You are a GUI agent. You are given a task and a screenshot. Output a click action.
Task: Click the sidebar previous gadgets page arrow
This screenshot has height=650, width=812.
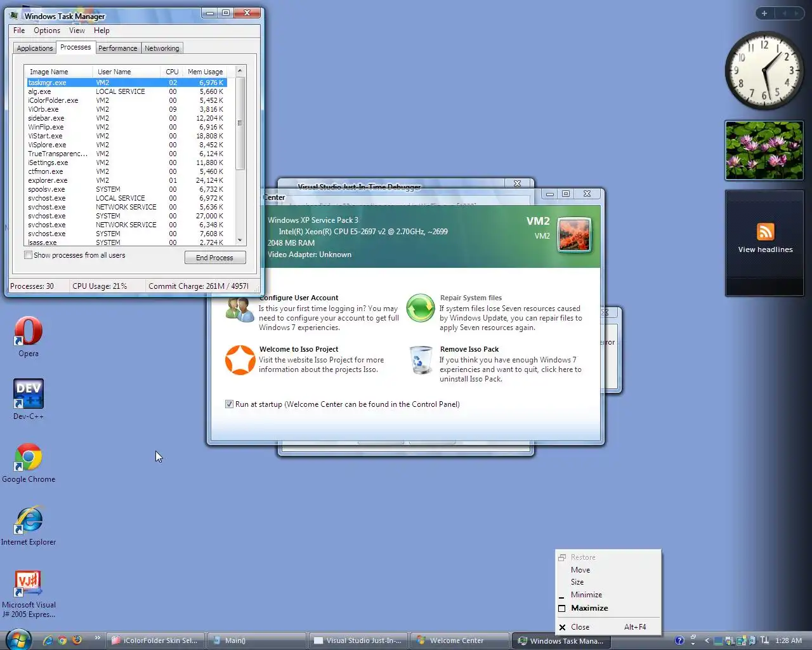coord(783,13)
